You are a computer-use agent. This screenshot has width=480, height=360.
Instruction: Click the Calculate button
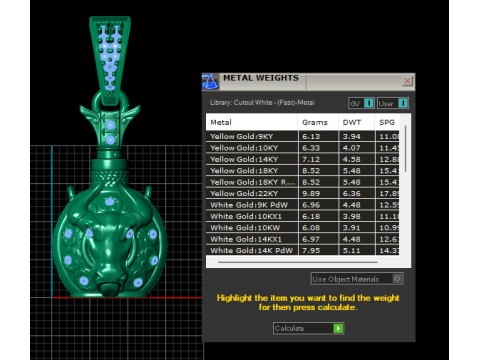(x=308, y=328)
